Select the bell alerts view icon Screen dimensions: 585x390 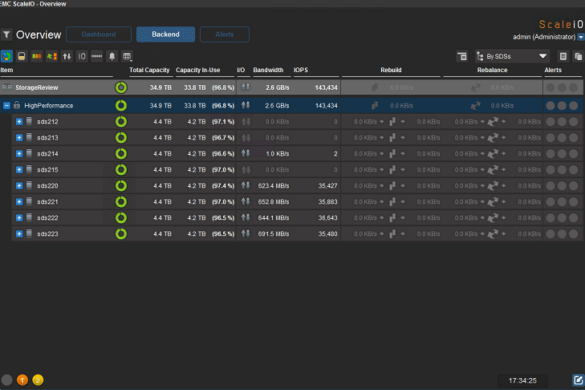[x=112, y=56]
